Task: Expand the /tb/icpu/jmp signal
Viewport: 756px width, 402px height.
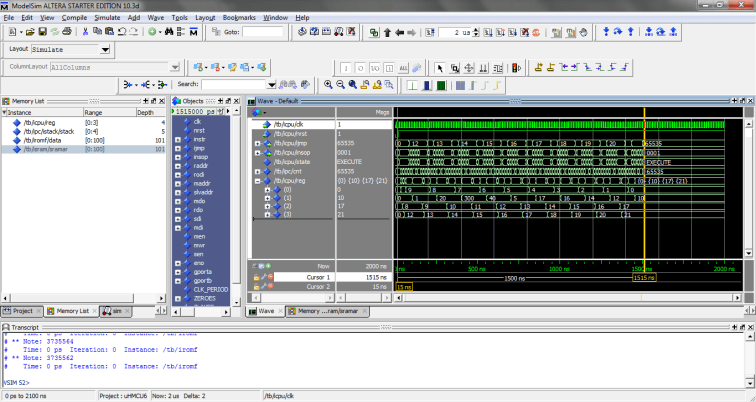Action: pyautogui.click(x=257, y=143)
